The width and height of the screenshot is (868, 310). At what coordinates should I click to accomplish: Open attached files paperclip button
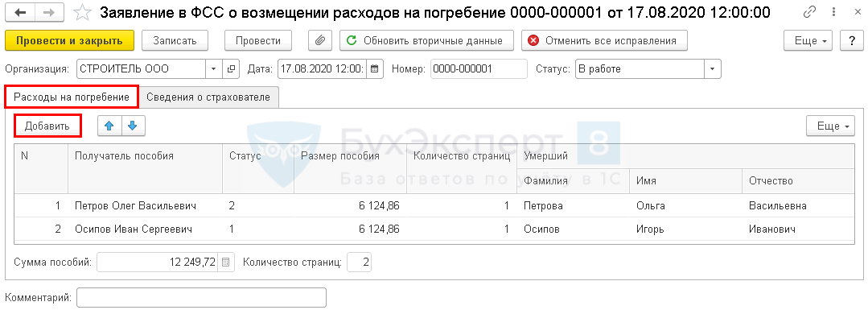tap(319, 40)
